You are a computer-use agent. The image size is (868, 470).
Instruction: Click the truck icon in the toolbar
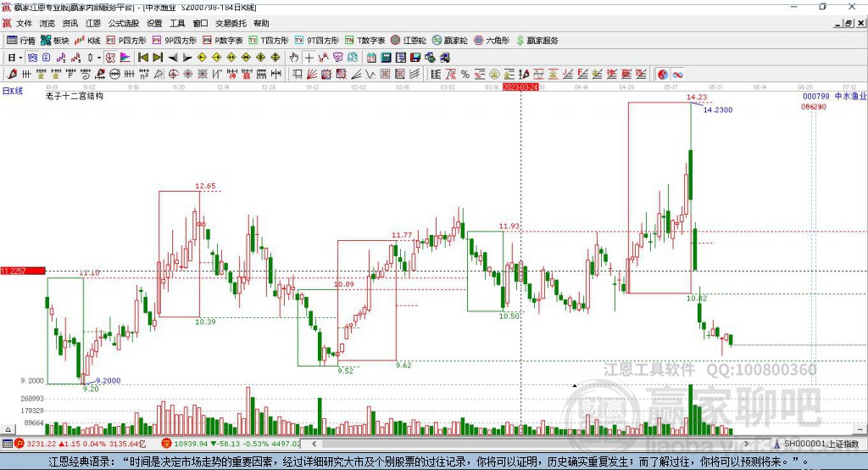[444, 58]
